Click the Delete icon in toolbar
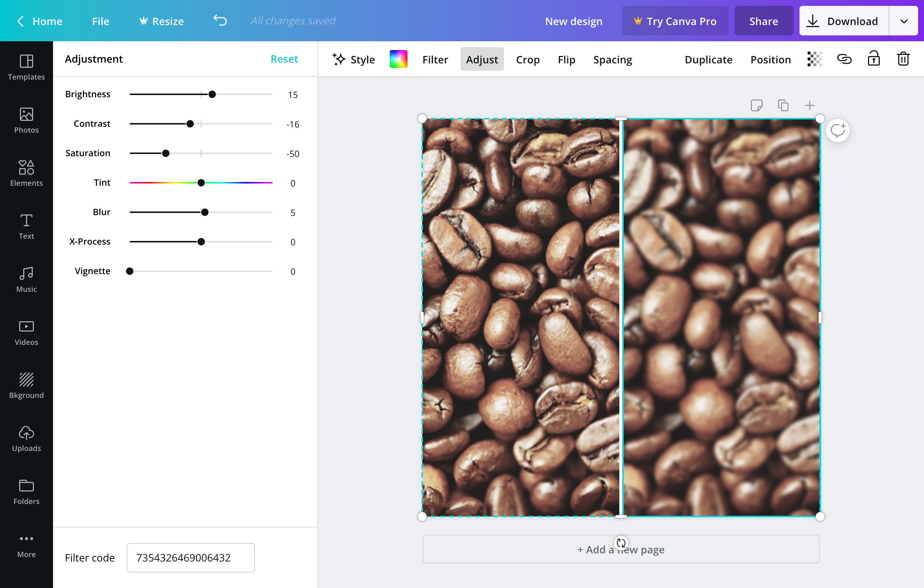The height and width of the screenshot is (588, 924). click(903, 59)
